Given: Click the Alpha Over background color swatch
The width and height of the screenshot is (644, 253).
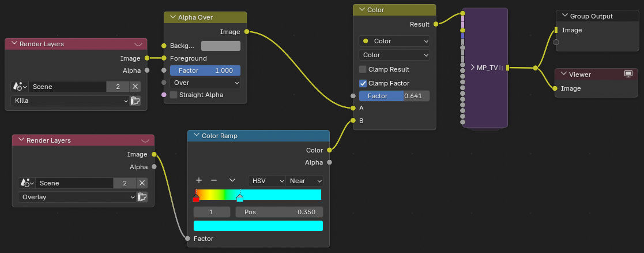Looking at the screenshot, I should (x=221, y=46).
